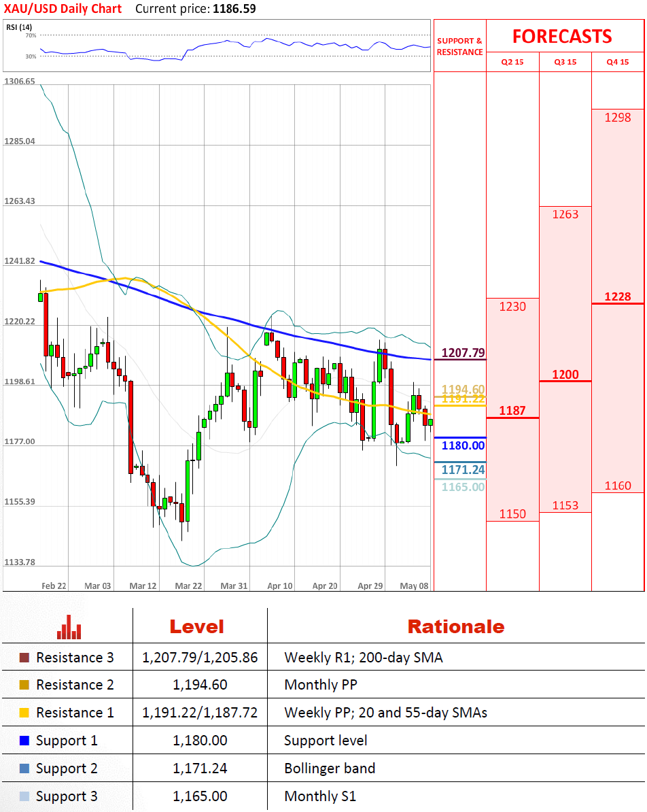Click the level 1,165.00 table cell

click(200, 796)
